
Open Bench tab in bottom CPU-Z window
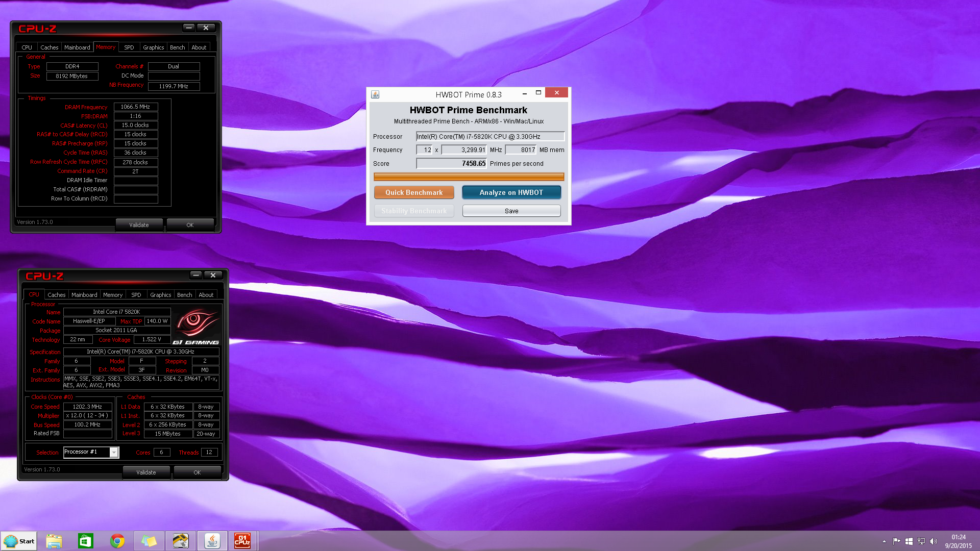coord(185,295)
